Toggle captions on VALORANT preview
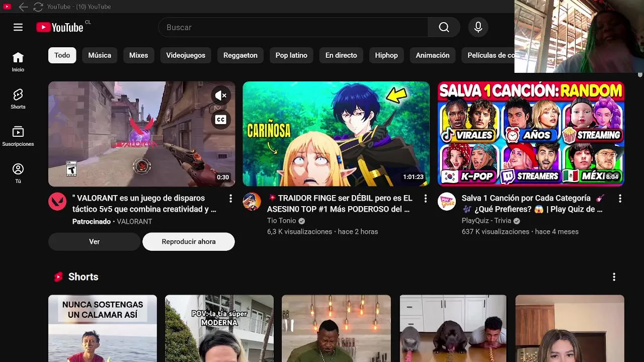Image resolution: width=644 pixels, height=362 pixels. coord(220,120)
